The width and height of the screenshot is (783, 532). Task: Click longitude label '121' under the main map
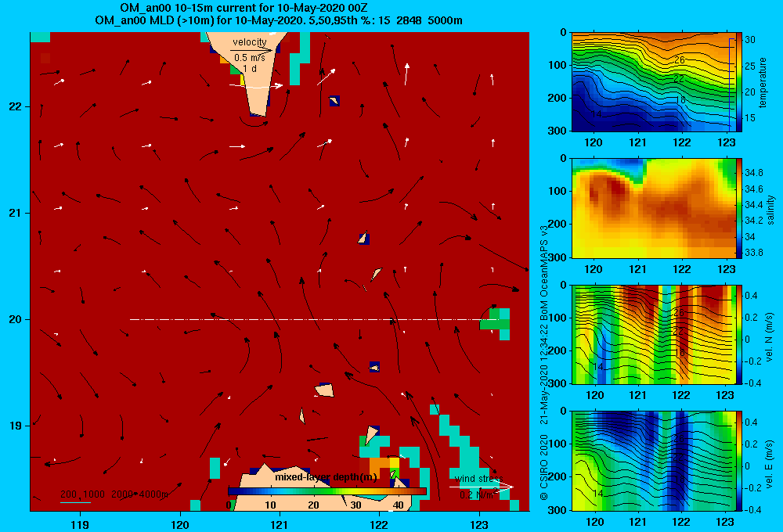pos(280,524)
